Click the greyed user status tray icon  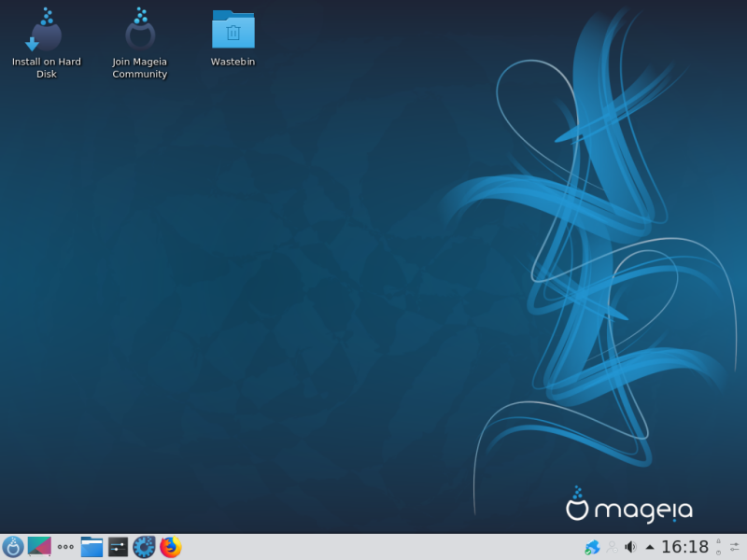pos(613,547)
